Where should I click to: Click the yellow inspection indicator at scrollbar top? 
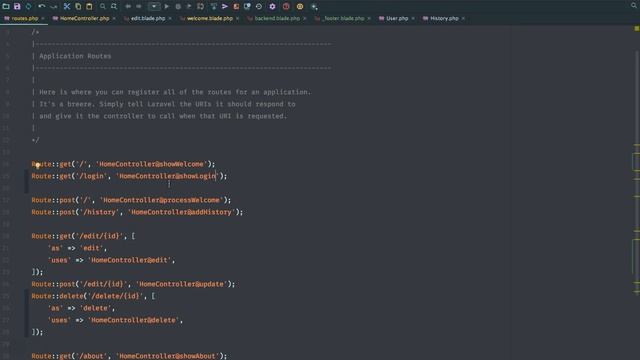tap(636, 28)
